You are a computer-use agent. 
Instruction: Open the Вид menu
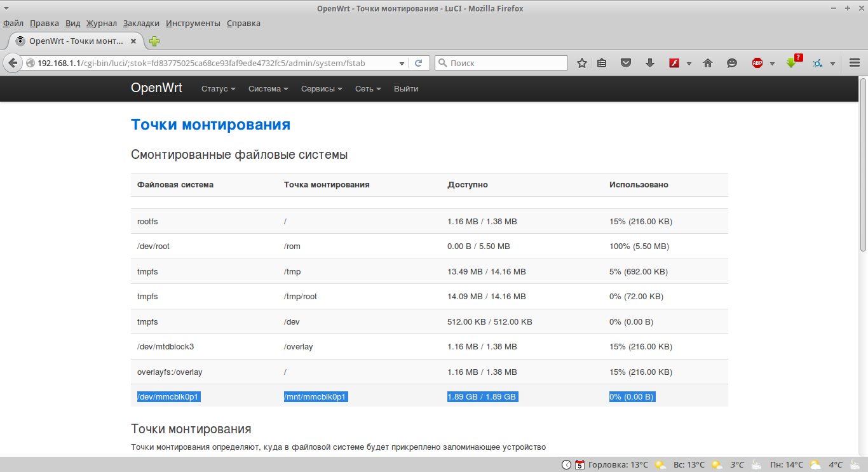pos(73,24)
